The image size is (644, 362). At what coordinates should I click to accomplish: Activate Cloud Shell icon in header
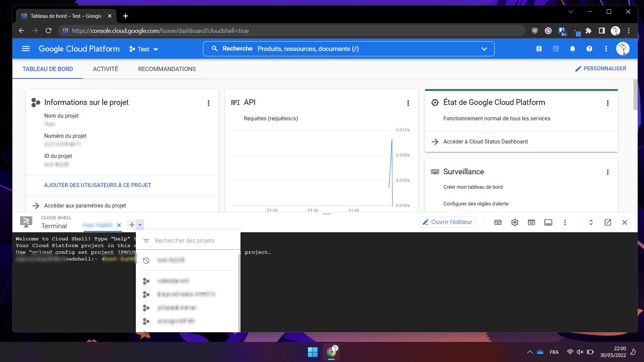556,49
